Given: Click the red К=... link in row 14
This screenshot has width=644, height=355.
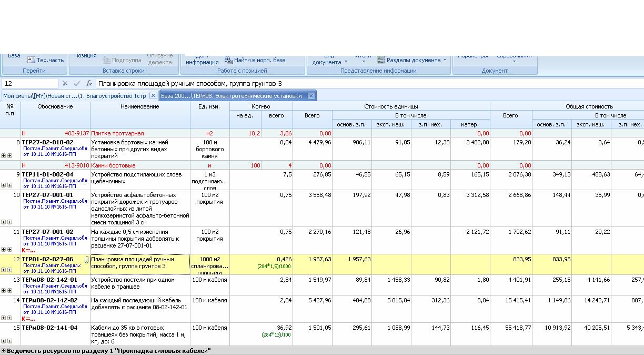Looking at the screenshot, I should coord(28,319).
